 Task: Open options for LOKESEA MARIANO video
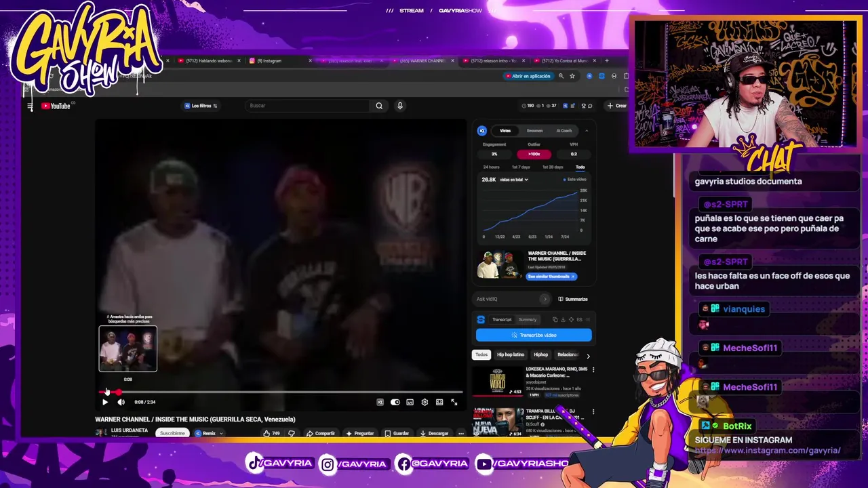click(593, 370)
